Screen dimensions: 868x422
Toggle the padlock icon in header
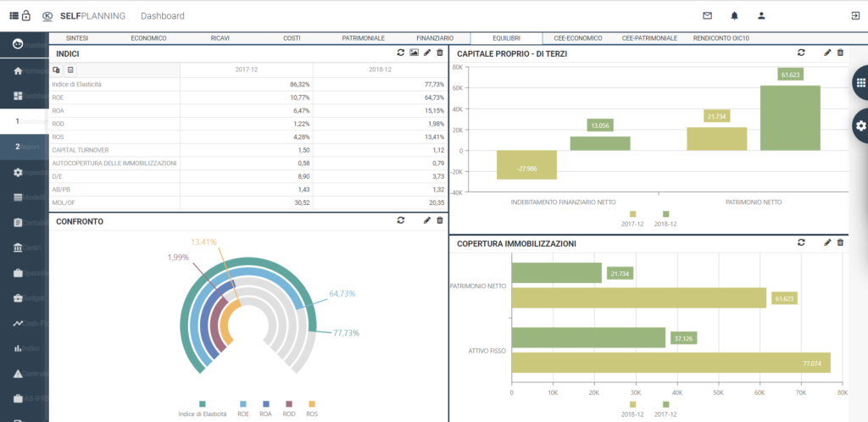(x=26, y=15)
